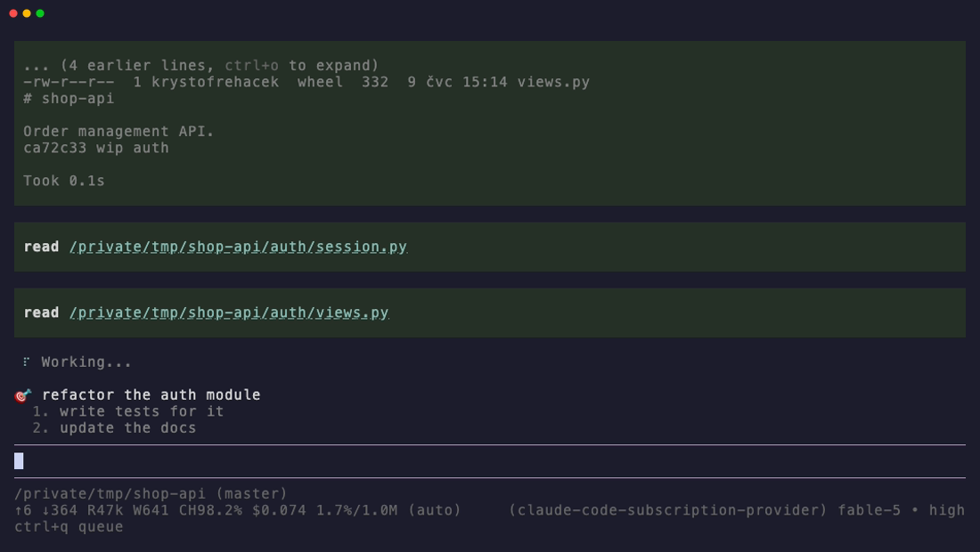Image resolution: width=980 pixels, height=552 pixels.
Task: Click the '1.7%/1.0M' context usage value
Action: coord(356,510)
